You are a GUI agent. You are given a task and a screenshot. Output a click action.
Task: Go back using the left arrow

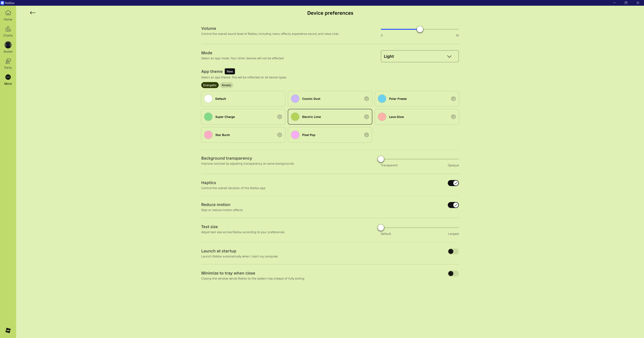click(33, 13)
